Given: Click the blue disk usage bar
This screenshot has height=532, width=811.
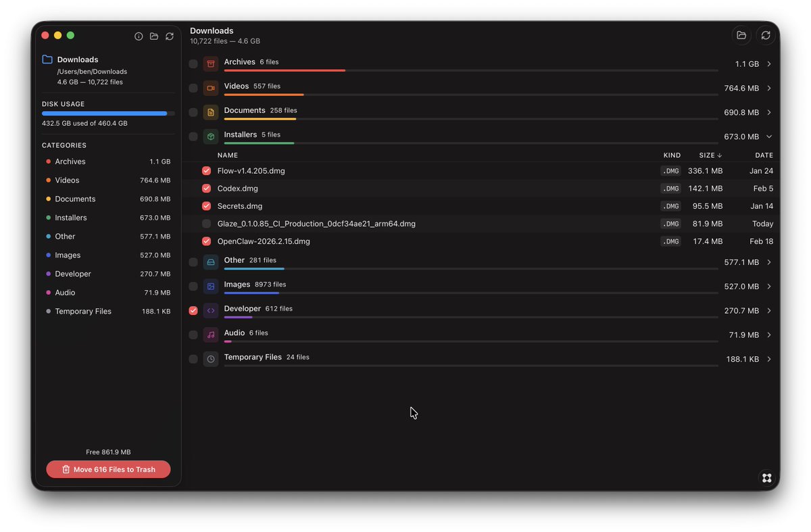Looking at the screenshot, I should [x=104, y=114].
